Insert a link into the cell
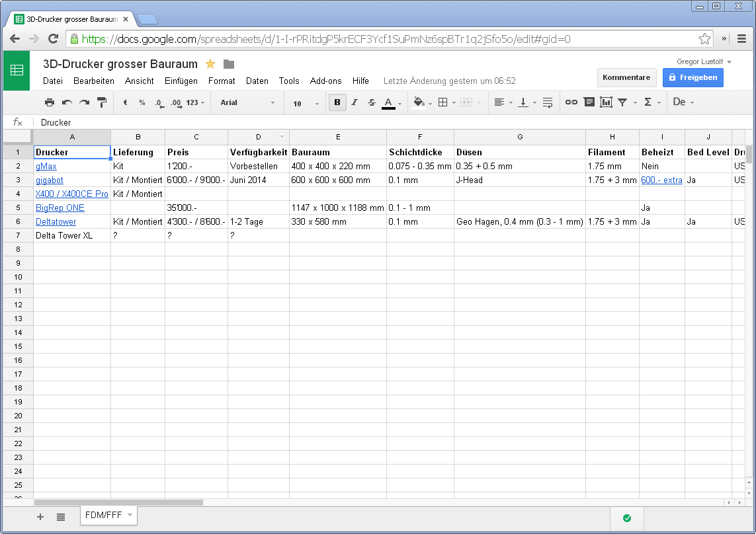This screenshot has height=534, width=756. 571,102
